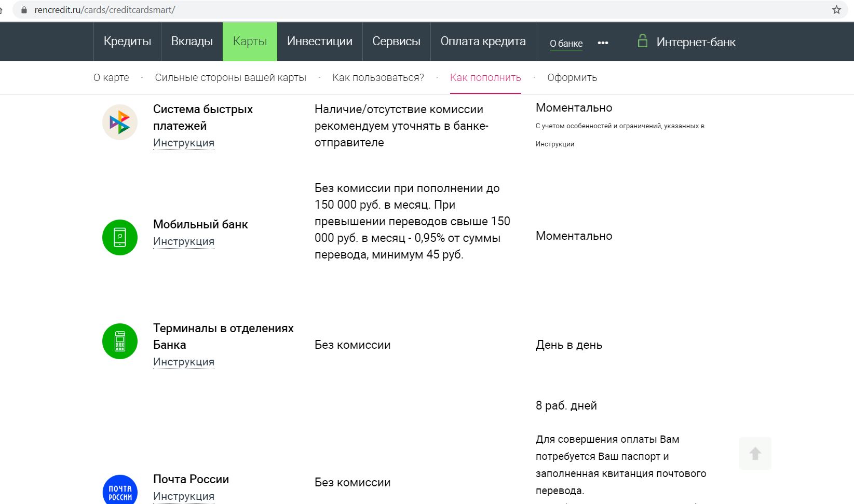Open Инструкция for Мобильный банк
The width and height of the screenshot is (854, 504).
point(184,241)
